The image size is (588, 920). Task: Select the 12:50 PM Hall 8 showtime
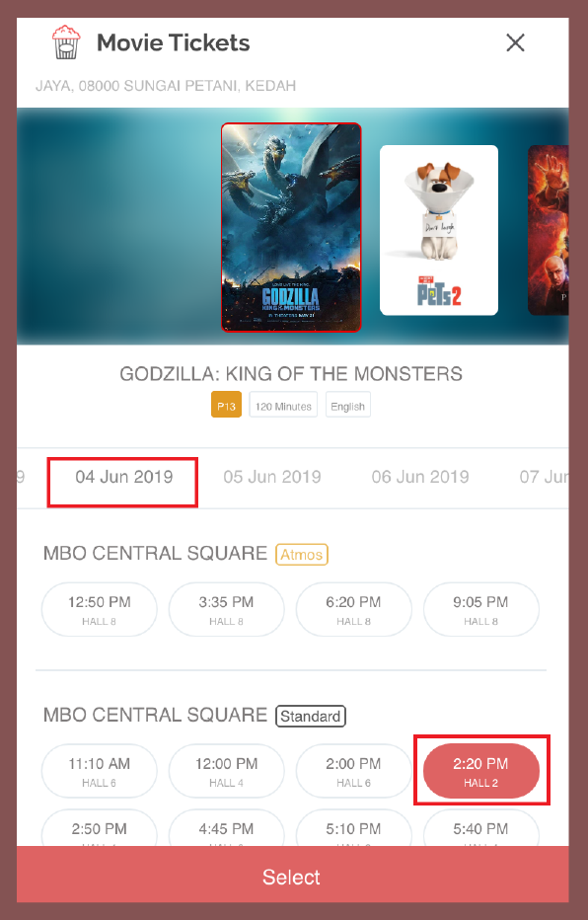pos(99,610)
